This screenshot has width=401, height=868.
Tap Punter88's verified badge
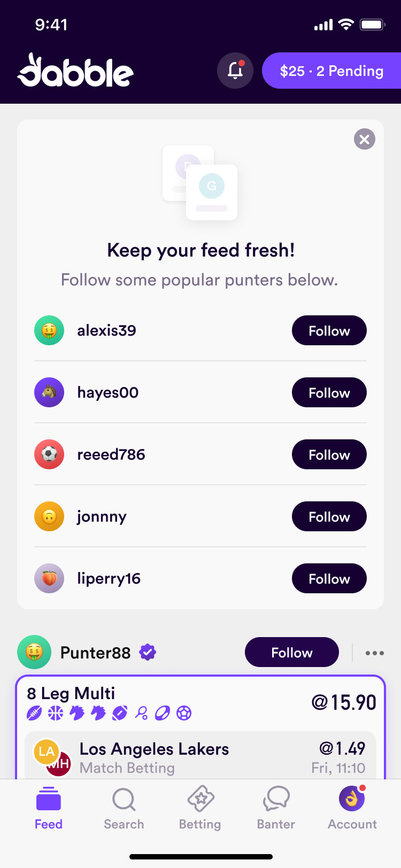(148, 652)
